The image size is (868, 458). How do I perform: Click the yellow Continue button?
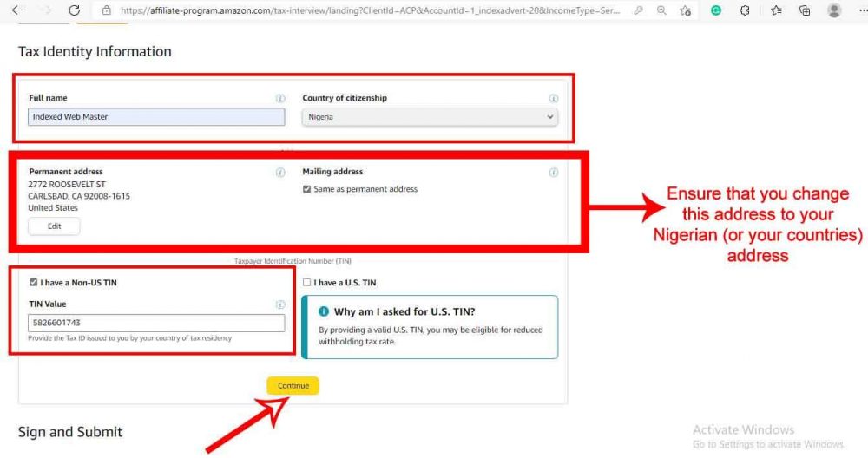pos(293,385)
